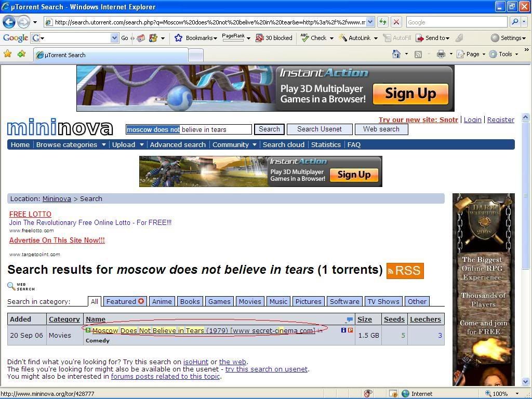Open the Community dropdown menu
This screenshot has width=532, height=399.
[234, 144]
